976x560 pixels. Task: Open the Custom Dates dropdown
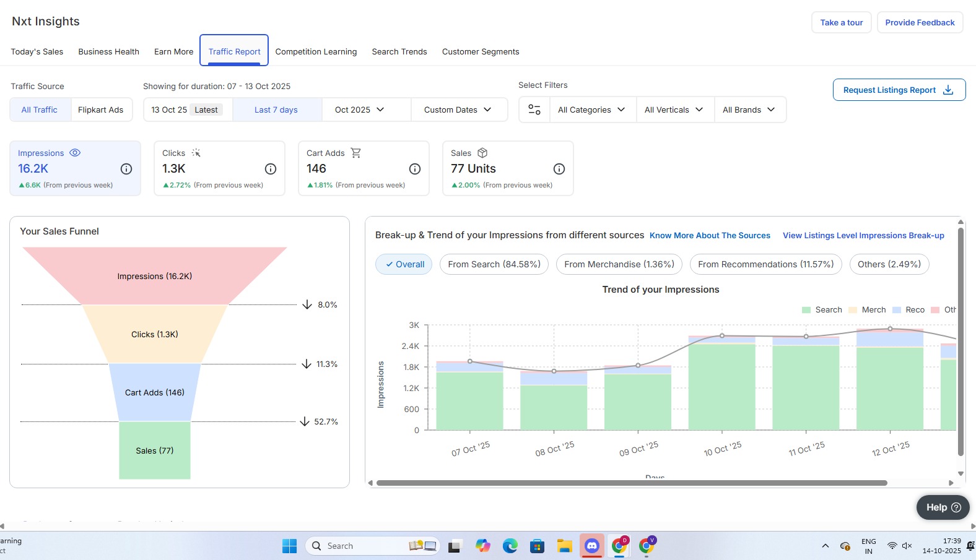[458, 110]
